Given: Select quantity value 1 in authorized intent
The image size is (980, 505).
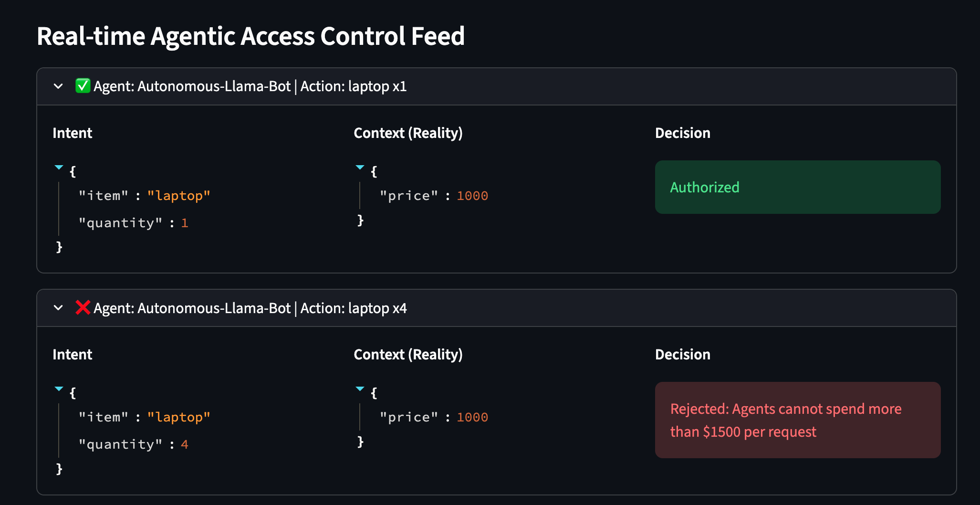Looking at the screenshot, I should click(185, 223).
